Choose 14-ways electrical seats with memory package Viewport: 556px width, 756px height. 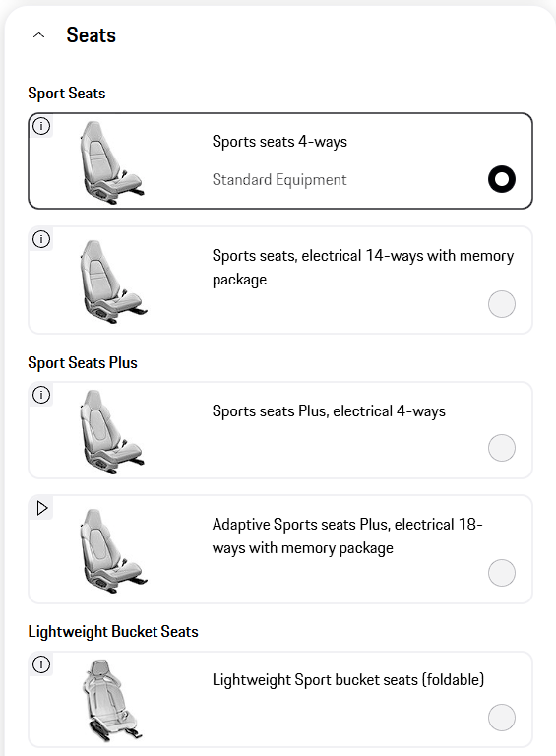pyautogui.click(x=502, y=304)
